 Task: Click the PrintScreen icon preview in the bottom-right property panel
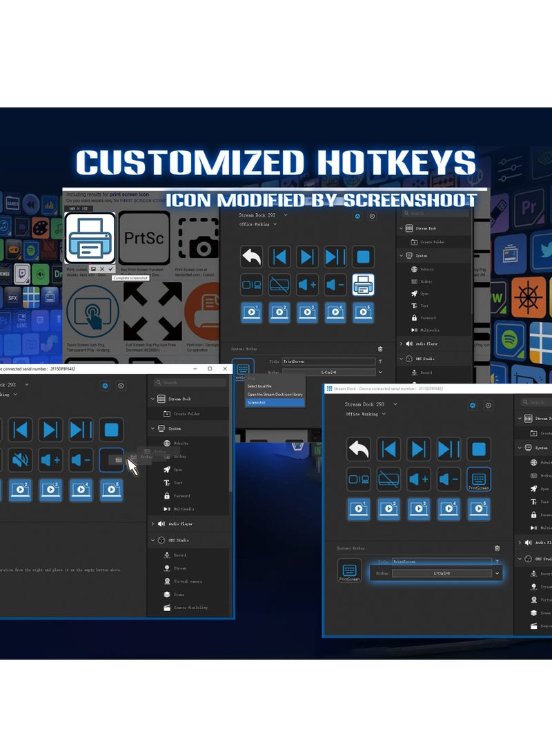pos(350,570)
